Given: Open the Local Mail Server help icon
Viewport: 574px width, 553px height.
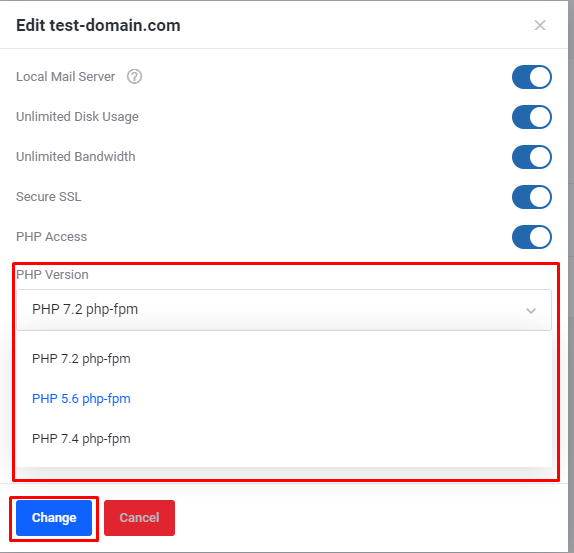Looking at the screenshot, I should [x=134, y=77].
